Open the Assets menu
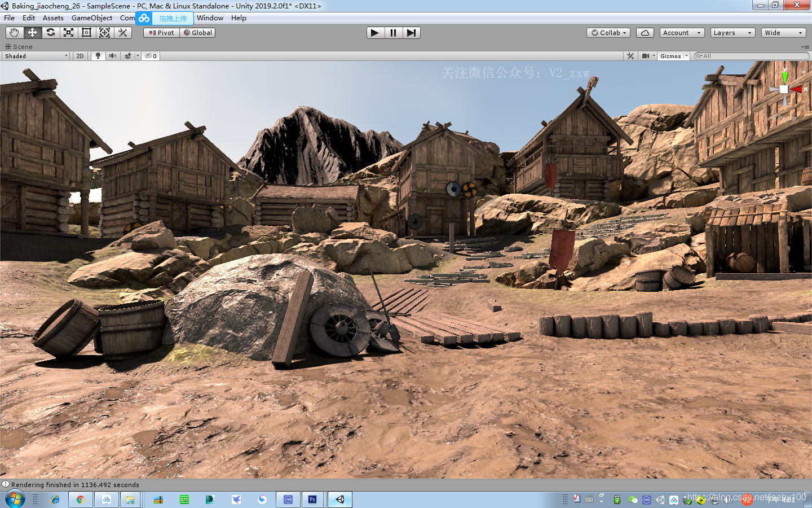 (x=53, y=18)
